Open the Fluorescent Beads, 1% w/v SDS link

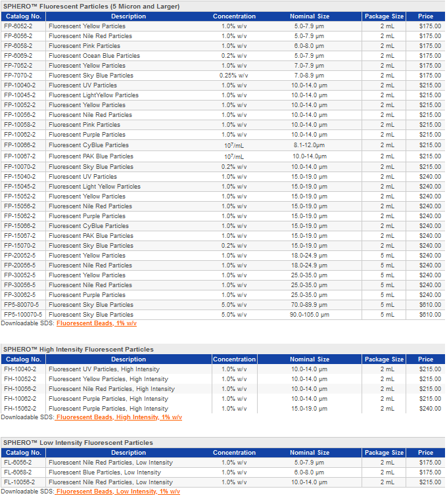[97, 323]
